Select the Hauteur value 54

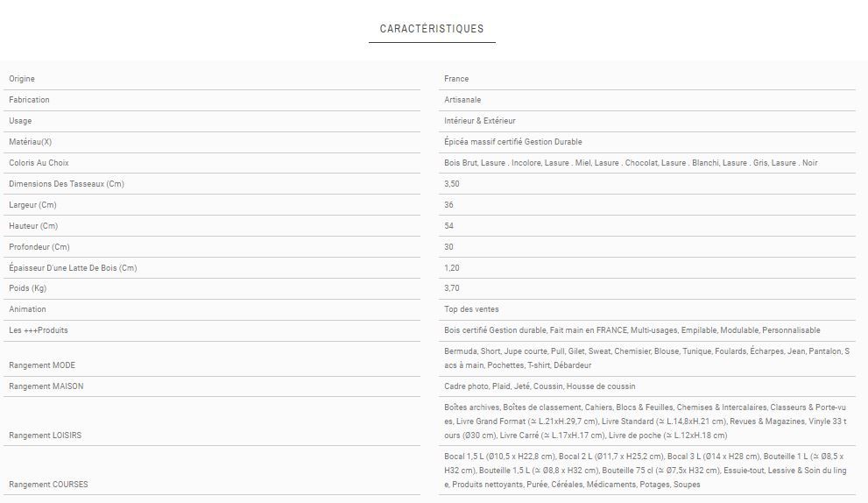449,226
